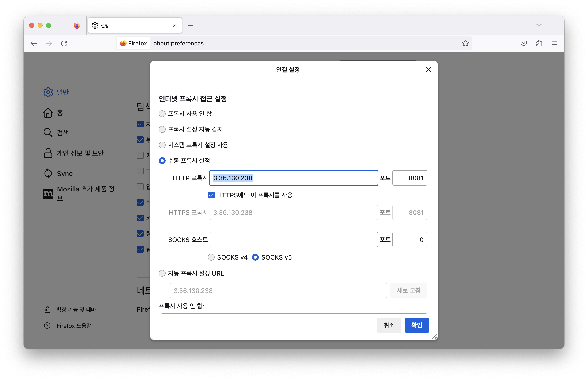
Task: Click the Sync arrows icon in sidebar
Action: click(48, 174)
